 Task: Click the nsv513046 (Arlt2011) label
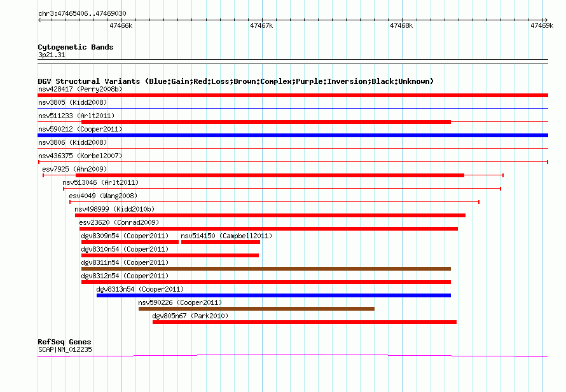100,182
